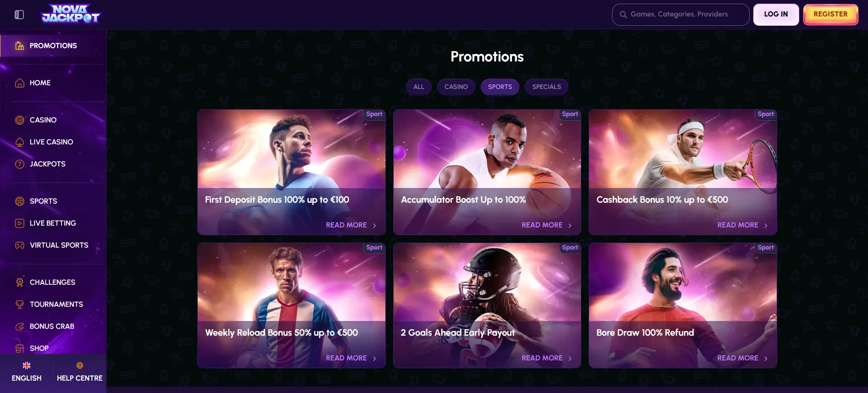The width and height of the screenshot is (868, 393).
Task: Expand the Bore Draw promotion details chevron
Action: coord(766,358)
